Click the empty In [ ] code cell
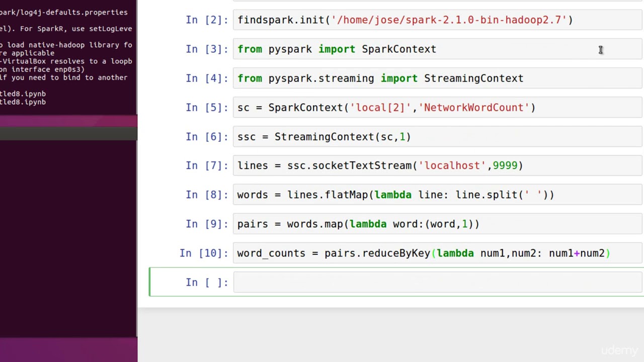Image resolution: width=644 pixels, height=362 pixels. point(438,282)
